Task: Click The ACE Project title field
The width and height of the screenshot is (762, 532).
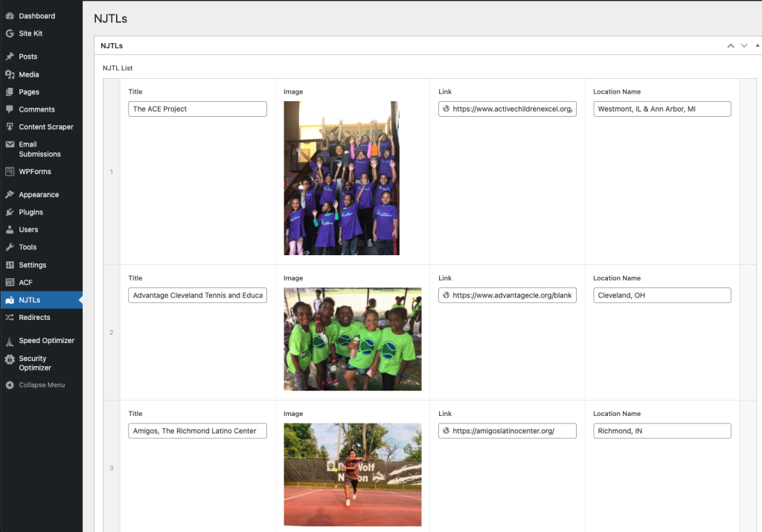Action: [x=197, y=109]
